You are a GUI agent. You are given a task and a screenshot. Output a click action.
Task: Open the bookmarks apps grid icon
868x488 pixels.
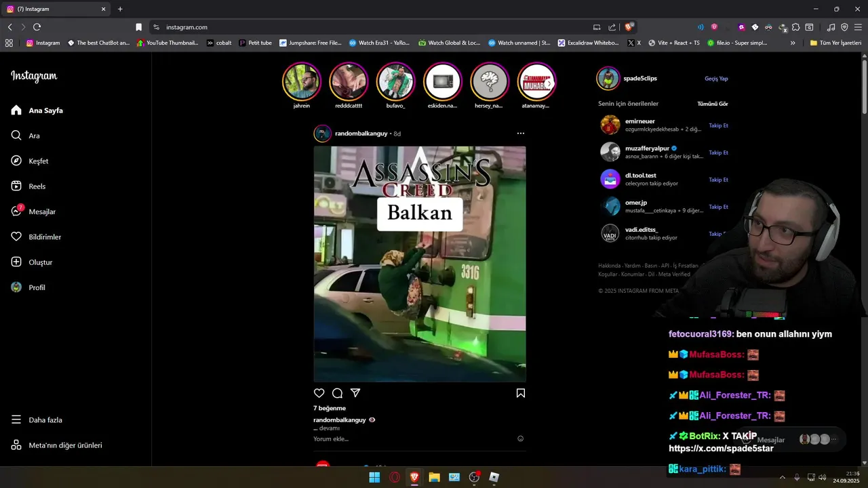pos(9,43)
